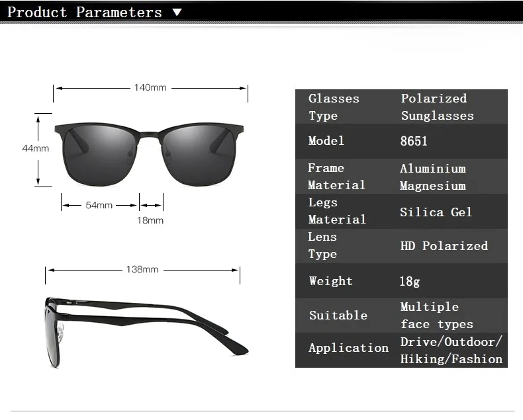Click the Legs Material label
523x420 pixels.
tap(337, 211)
